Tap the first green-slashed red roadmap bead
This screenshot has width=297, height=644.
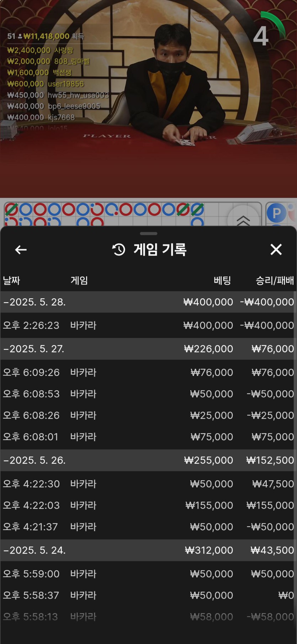coord(11,209)
